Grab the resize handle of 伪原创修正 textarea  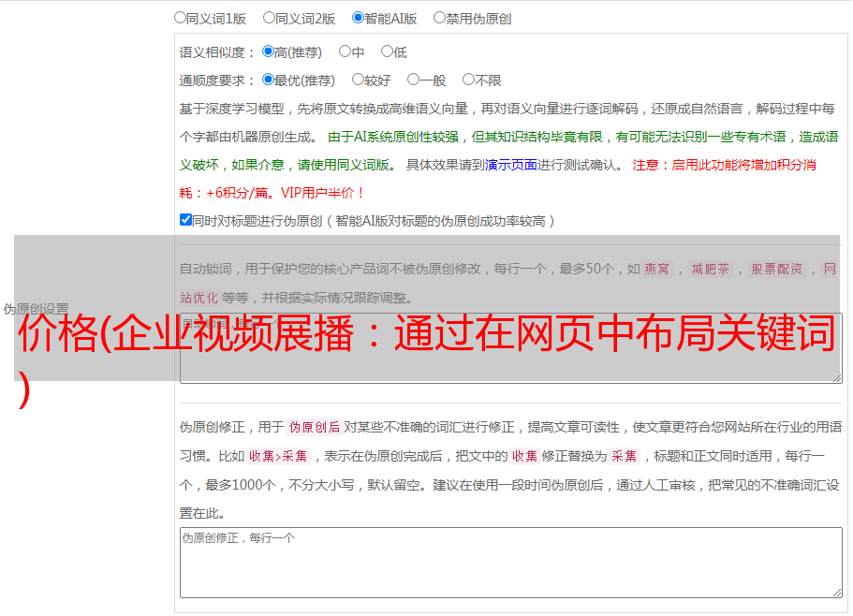tap(836, 592)
